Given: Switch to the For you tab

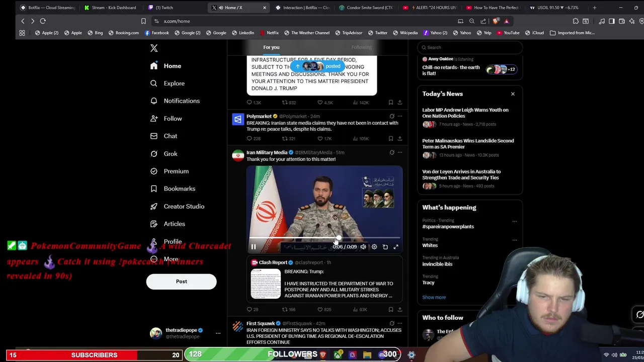Looking at the screenshot, I should [x=271, y=47].
